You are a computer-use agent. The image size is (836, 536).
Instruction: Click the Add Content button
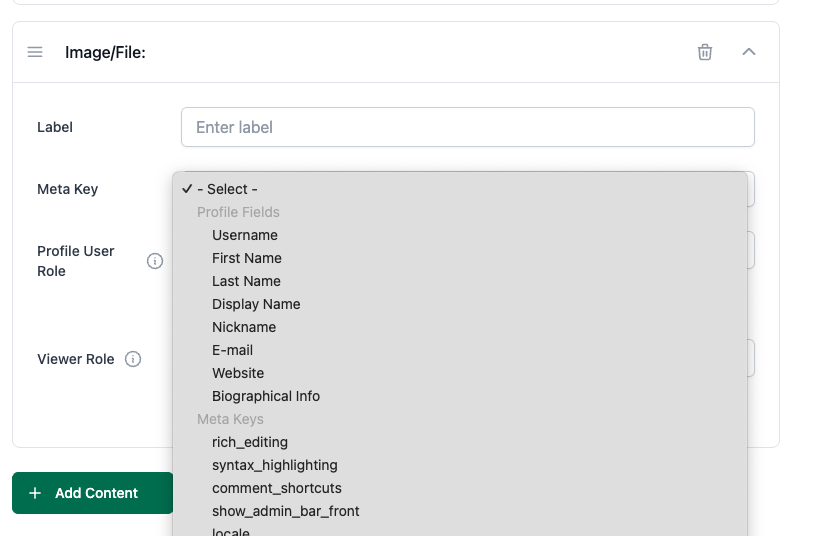[93, 493]
